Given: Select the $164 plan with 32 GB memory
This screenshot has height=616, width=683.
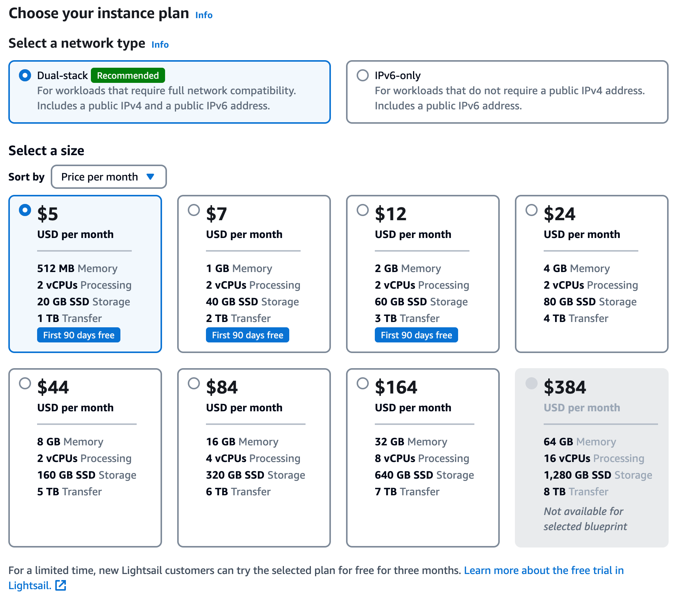Looking at the screenshot, I should click(363, 383).
